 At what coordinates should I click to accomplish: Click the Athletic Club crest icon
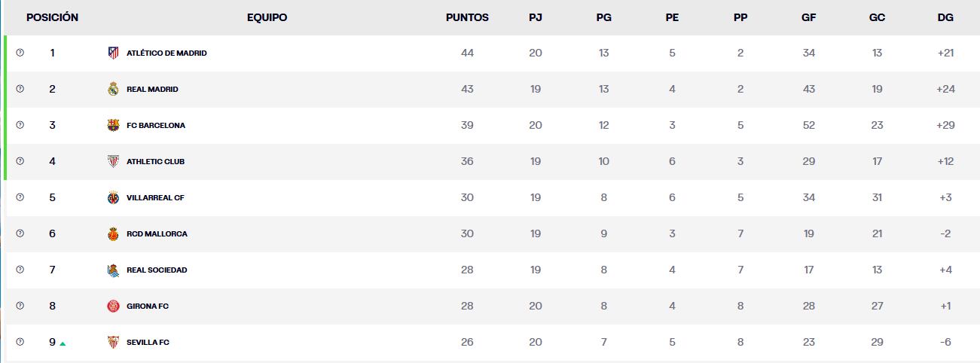pos(113,162)
